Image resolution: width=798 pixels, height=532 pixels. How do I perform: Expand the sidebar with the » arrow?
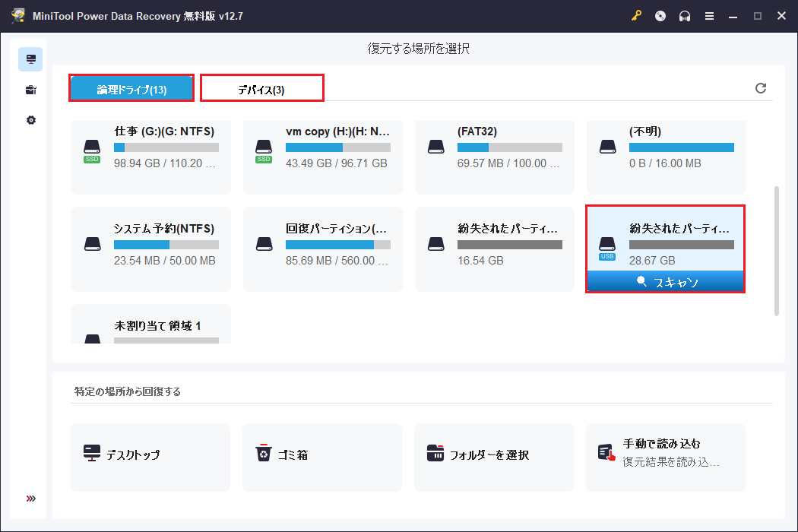click(x=30, y=498)
